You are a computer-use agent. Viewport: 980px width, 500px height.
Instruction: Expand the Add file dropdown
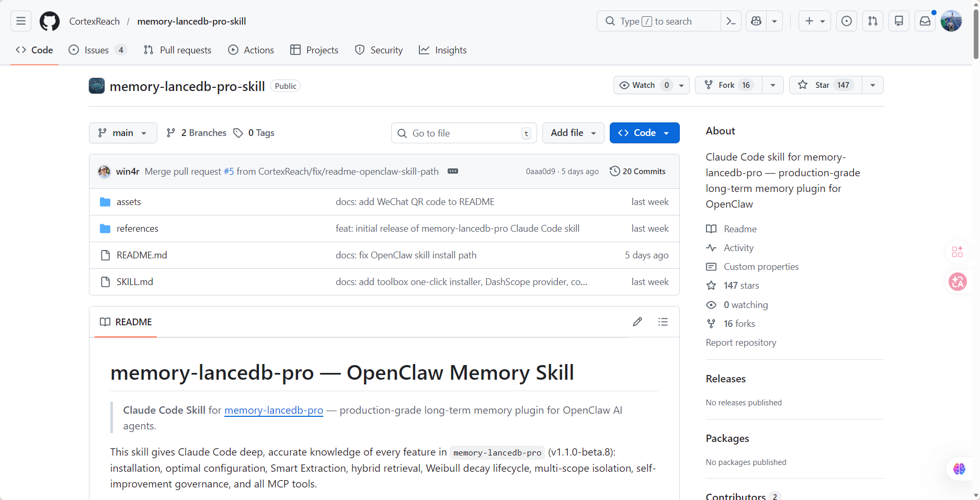click(x=573, y=133)
